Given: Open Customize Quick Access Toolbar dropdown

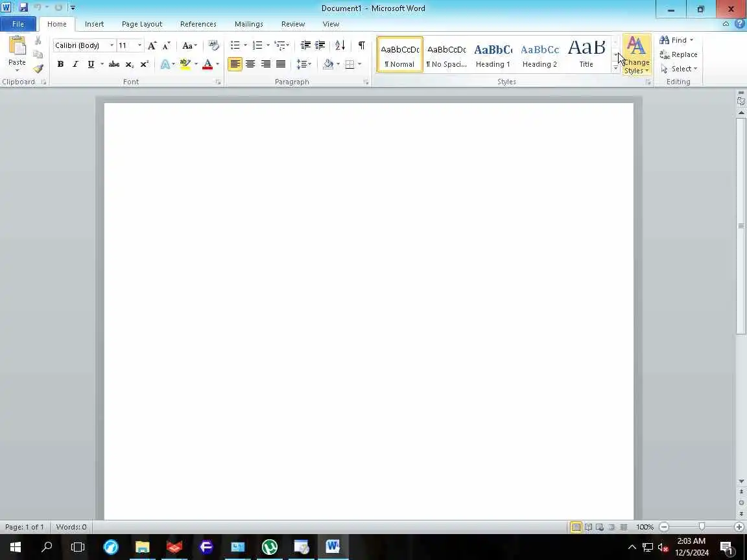Looking at the screenshot, I should click(73, 8).
